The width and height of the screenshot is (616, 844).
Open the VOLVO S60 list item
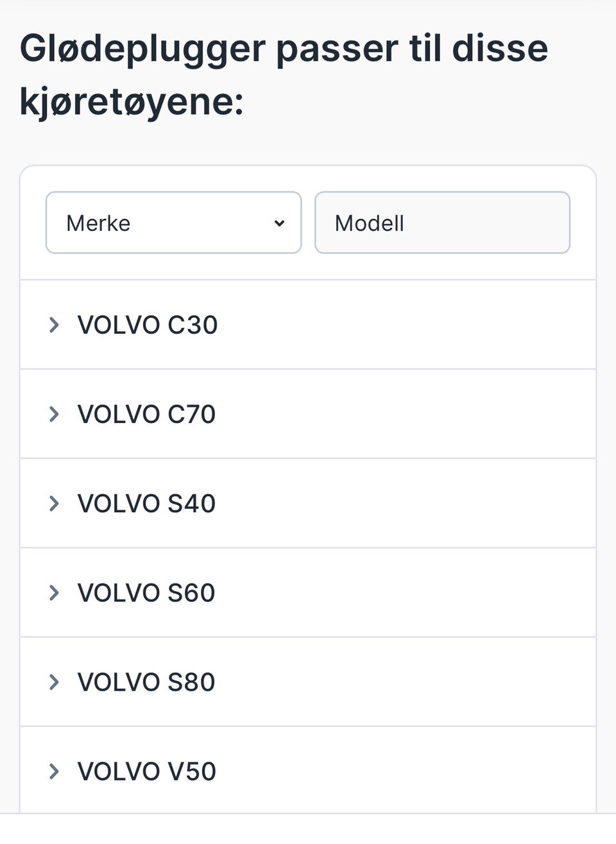[146, 592]
